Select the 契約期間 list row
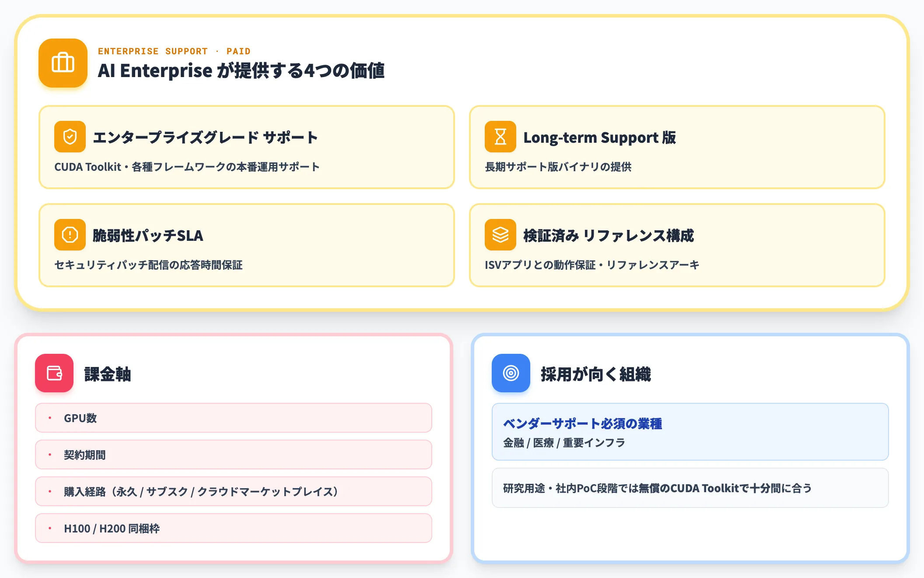924x578 pixels. tap(234, 455)
